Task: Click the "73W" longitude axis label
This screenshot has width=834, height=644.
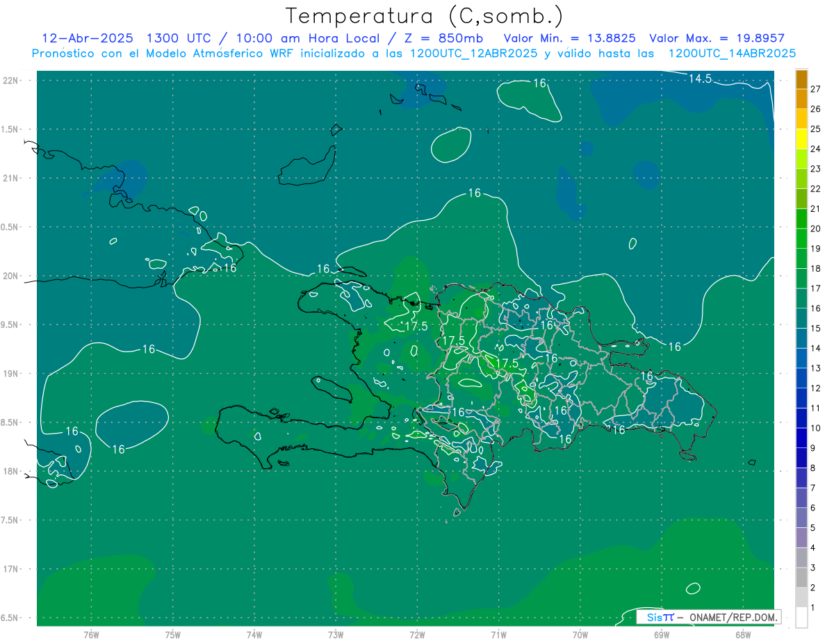Action: coord(336,634)
